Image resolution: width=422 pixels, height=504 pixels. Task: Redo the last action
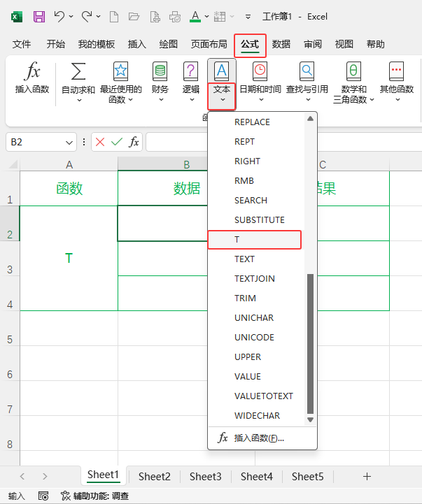click(87, 16)
